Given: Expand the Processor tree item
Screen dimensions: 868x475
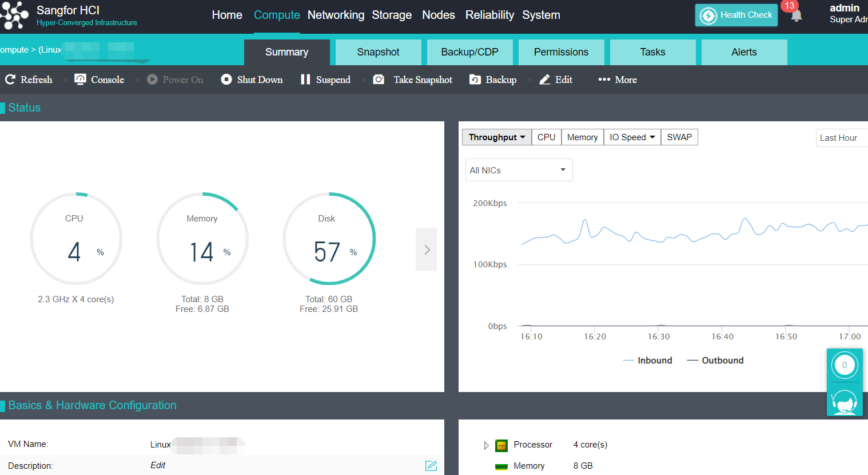Looking at the screenshot, I should click(486, 445).
